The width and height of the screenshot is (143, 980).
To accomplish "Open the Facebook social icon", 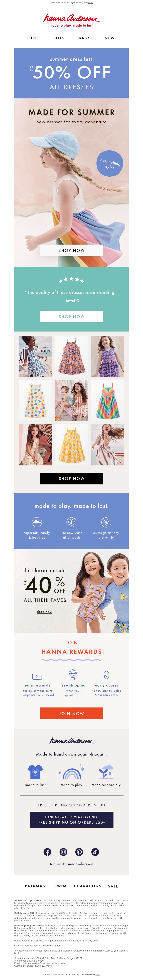I will click(47, 852).
